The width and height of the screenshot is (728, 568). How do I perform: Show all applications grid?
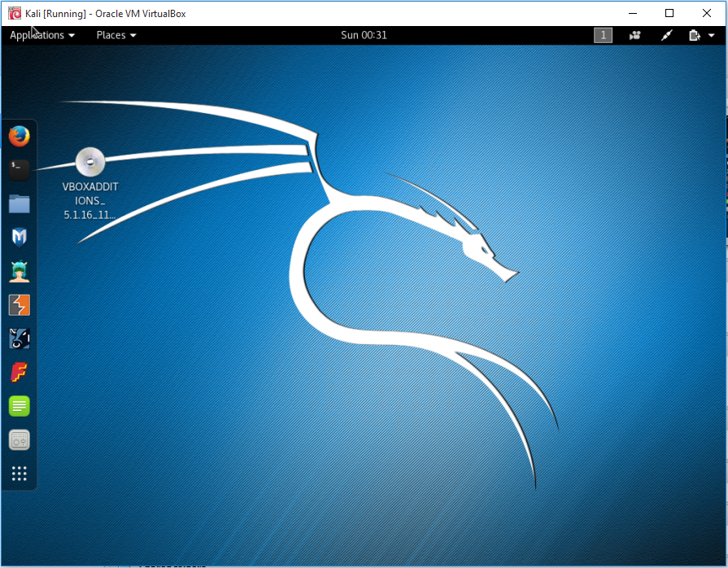(x=19, y=474)
